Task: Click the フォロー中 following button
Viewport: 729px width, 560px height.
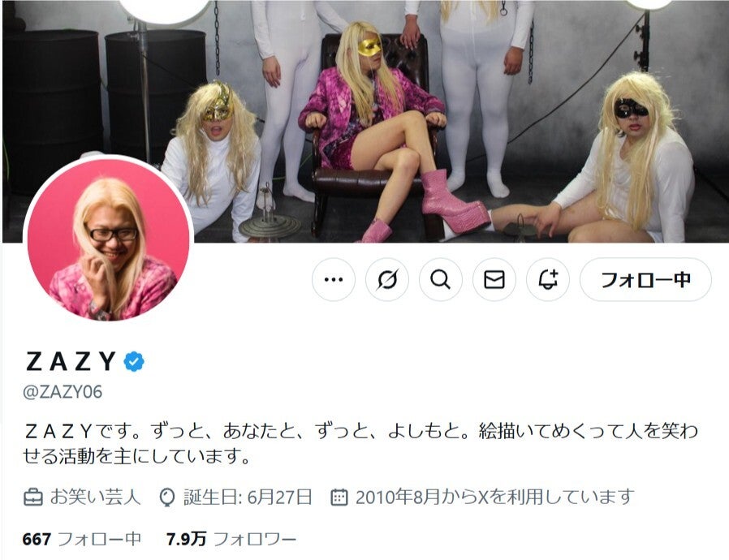Action: [x=645, y=280]
